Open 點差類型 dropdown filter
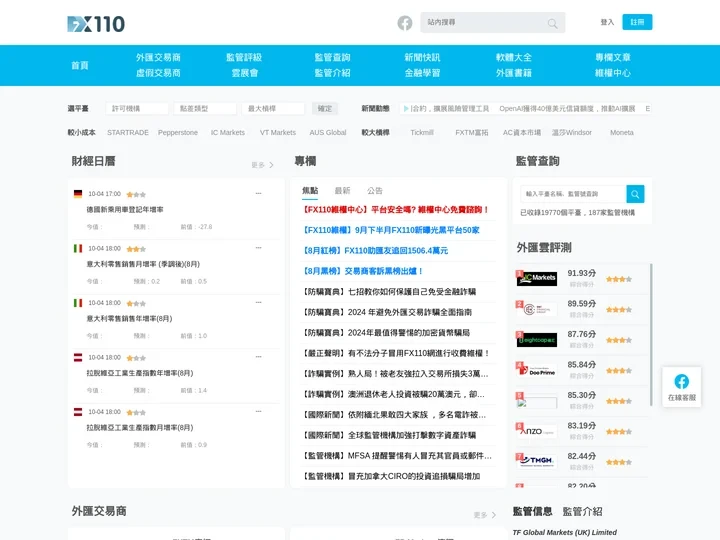720x540 pixels. [205, 108]
